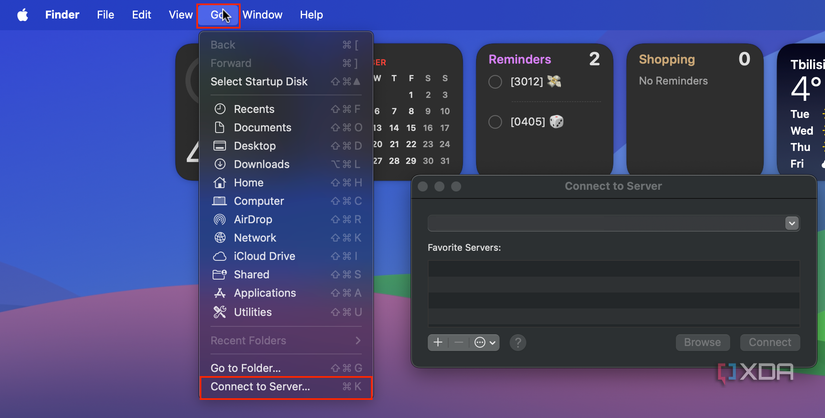Select Utilities in the Go menu

tap(286, 312)
